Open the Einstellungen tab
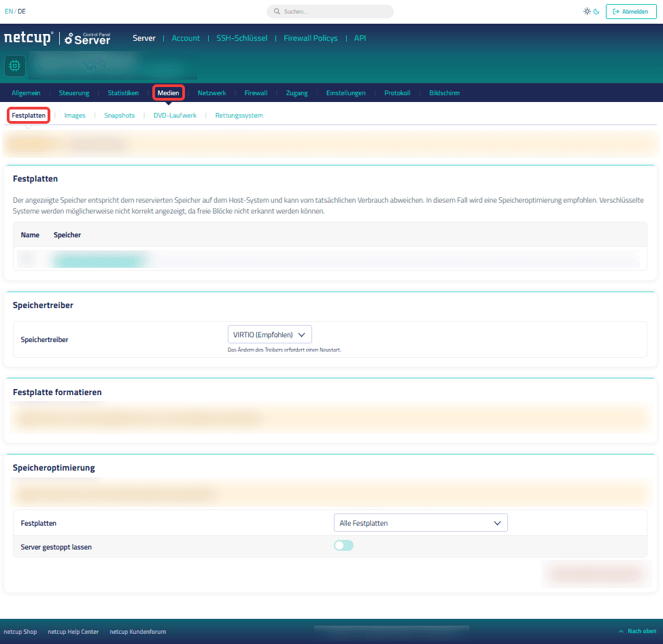 (346, 93)
